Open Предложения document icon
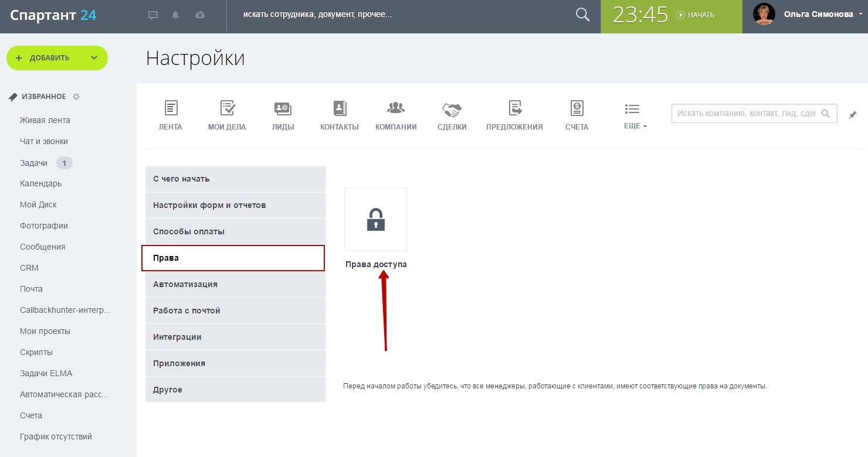 click(x=514, y=108)
